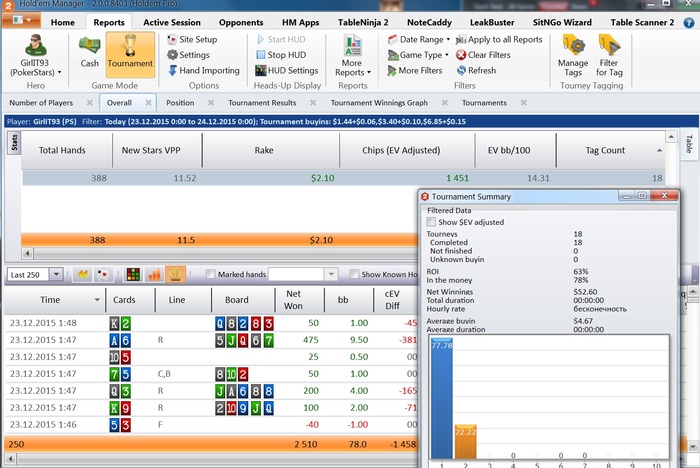
Task: Switch to Number of Players report tab
Action: (x=41, y=103)
